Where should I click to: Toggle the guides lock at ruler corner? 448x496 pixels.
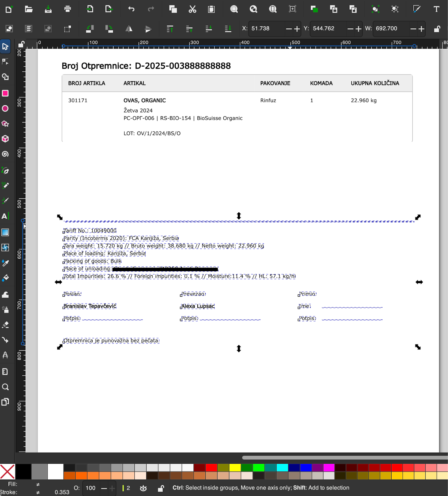tap(21, 44)
